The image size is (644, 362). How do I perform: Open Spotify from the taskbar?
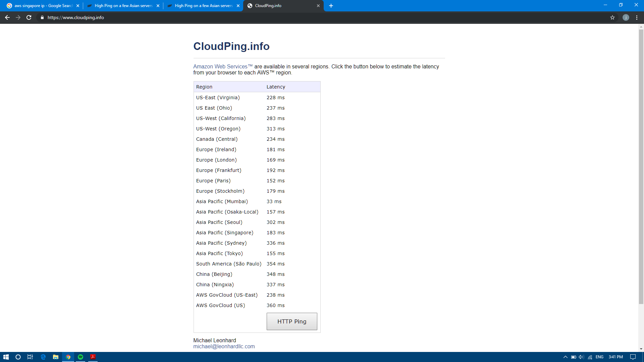pos(80,357)
